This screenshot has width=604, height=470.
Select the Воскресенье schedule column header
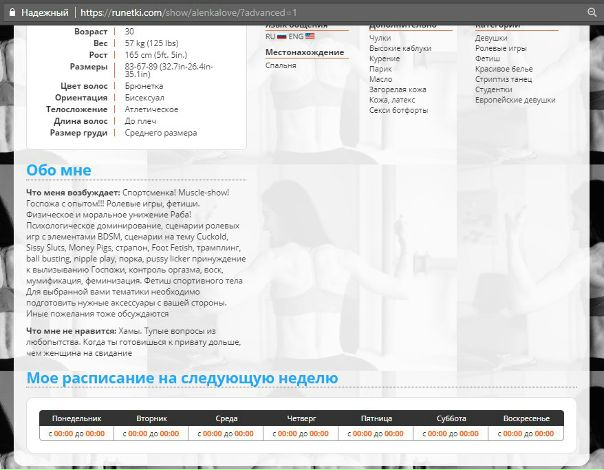click(526, 418)
